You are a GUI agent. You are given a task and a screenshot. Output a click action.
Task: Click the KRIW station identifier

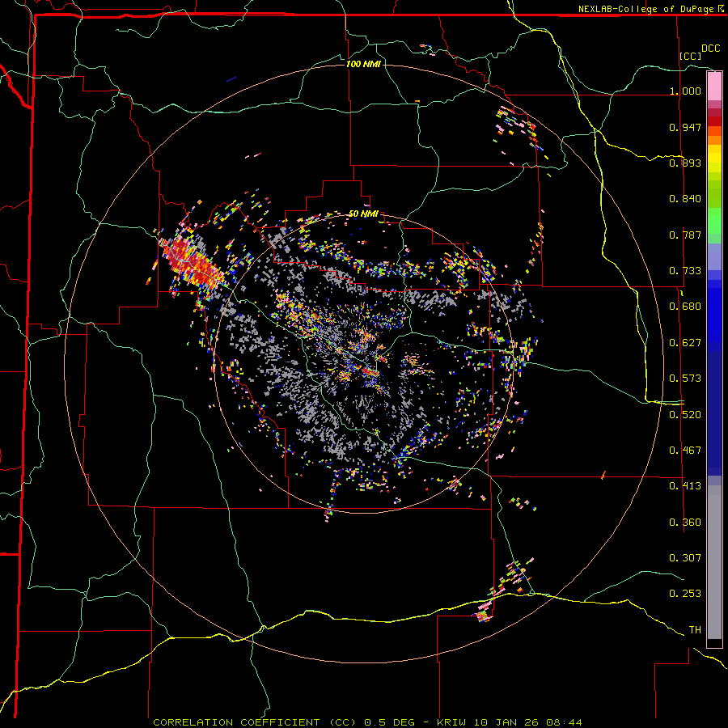click(451, 722)
